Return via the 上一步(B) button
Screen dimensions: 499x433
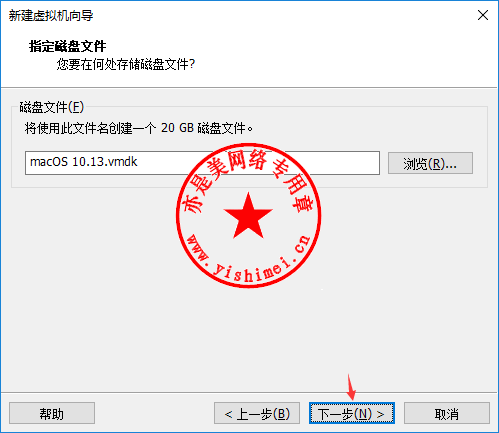tap(257, 413)
